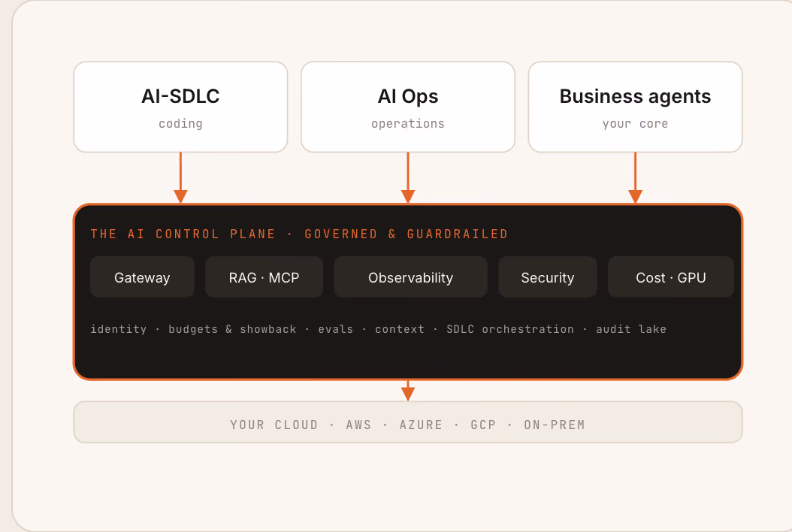Select the RAG · MCP chip

coord(265,277)
